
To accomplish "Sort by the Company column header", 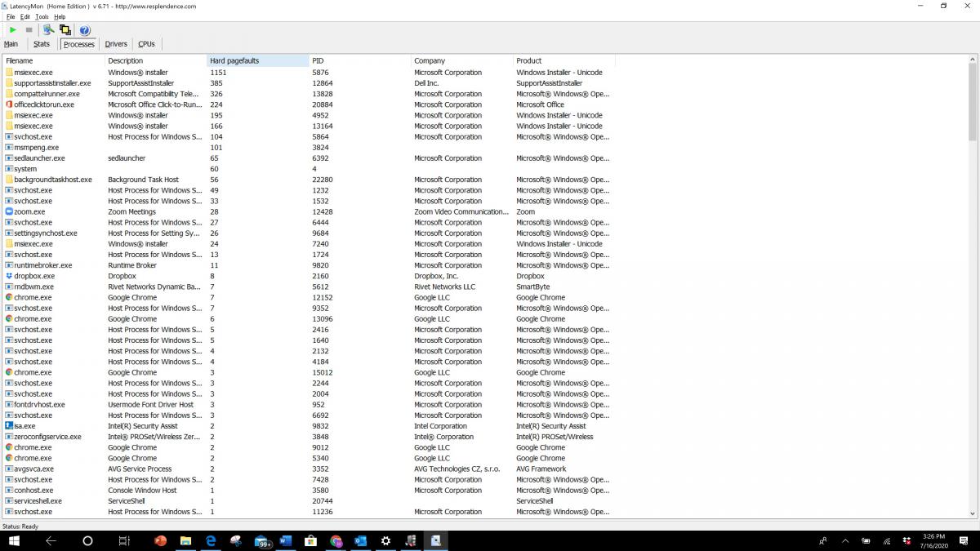I will point(462,60).
